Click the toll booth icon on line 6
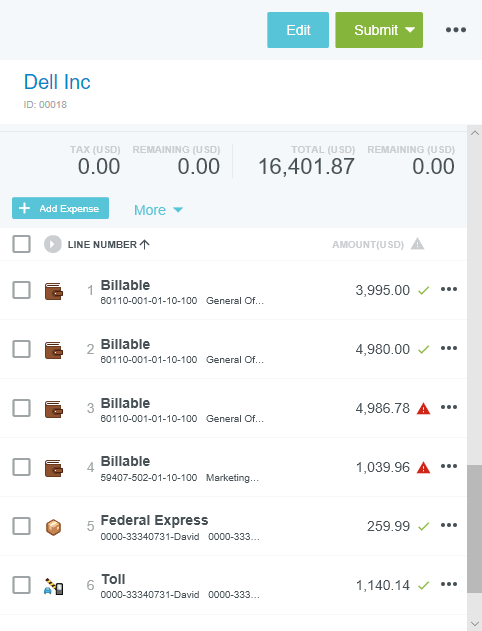Viewport: 482px width, 631px height. pos(54,586)
